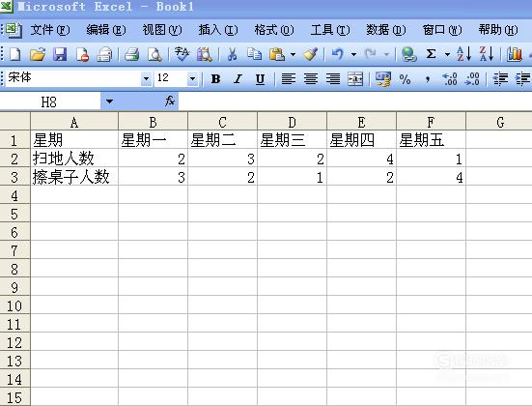The height and width of the screenshot is (406, 532).
Task: Open the 视图(V) menu
Action: pyautogui.click(x=162, y=30)
